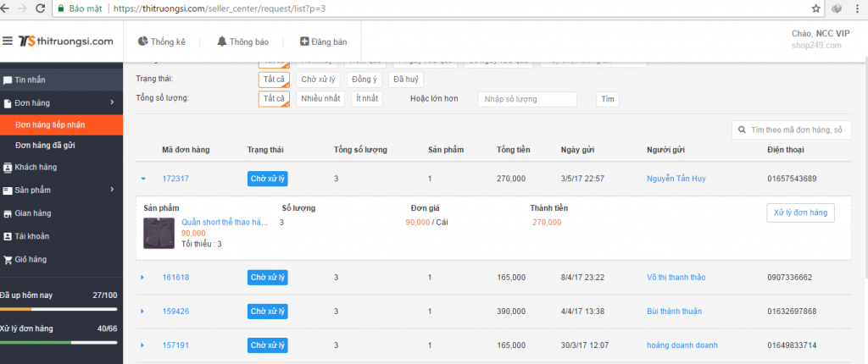
Task: Expand order 159426 details
Action: [x=142, y=312]
